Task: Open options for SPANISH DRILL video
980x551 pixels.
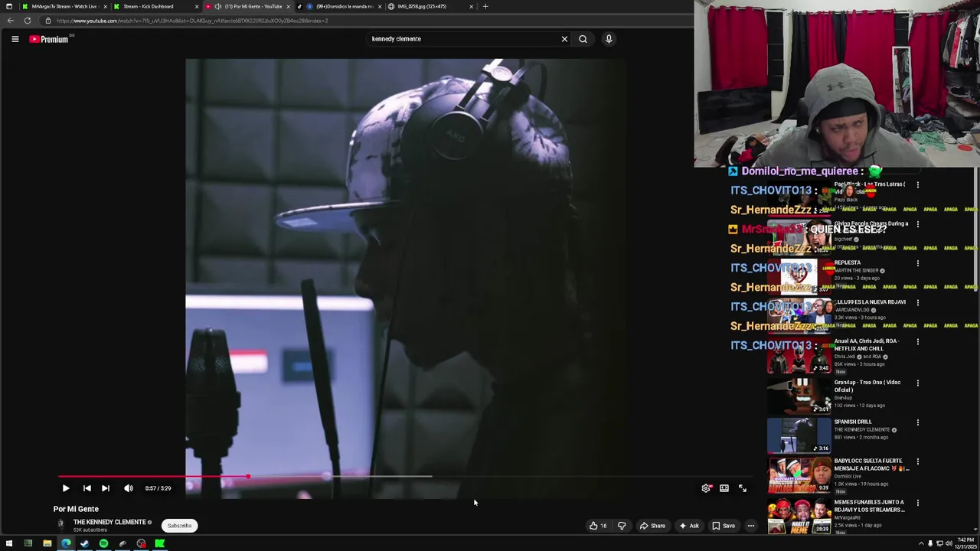Action: [x=917, y=422]
